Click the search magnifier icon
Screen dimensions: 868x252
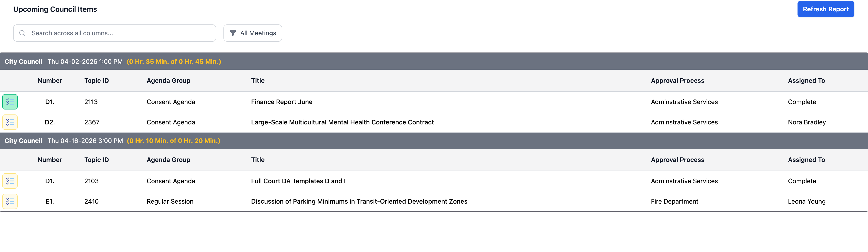click(x=22, y=33)
